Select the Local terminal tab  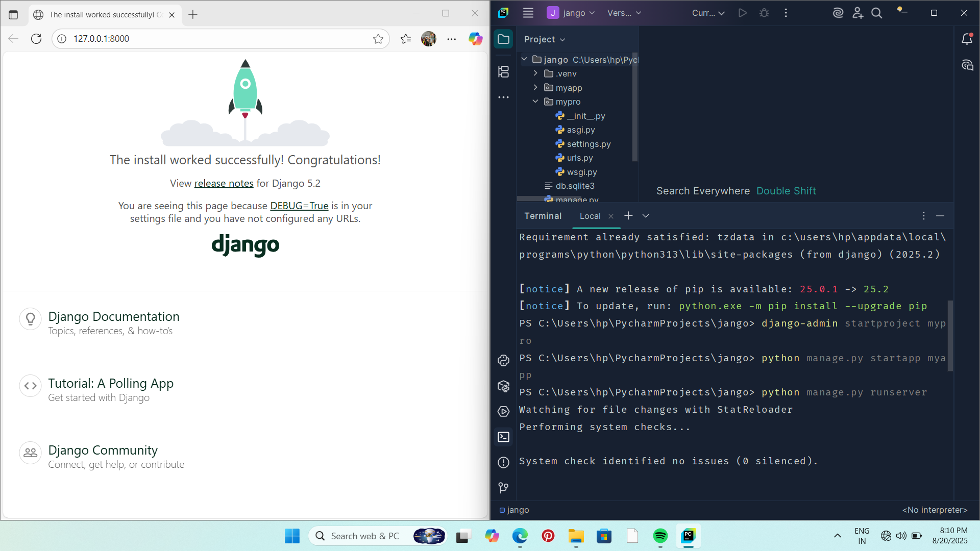[x=590, y=216]
